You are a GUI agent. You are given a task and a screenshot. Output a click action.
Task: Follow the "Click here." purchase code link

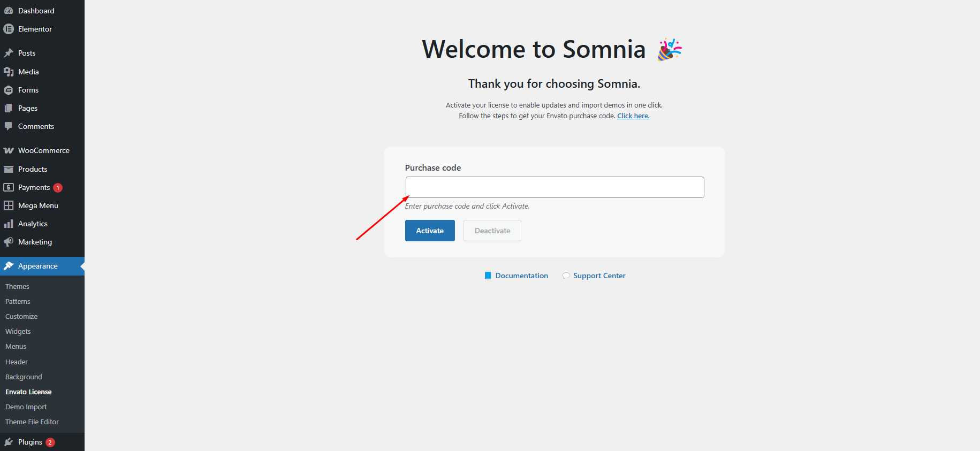pyautogui.click(x=633, y=116)
